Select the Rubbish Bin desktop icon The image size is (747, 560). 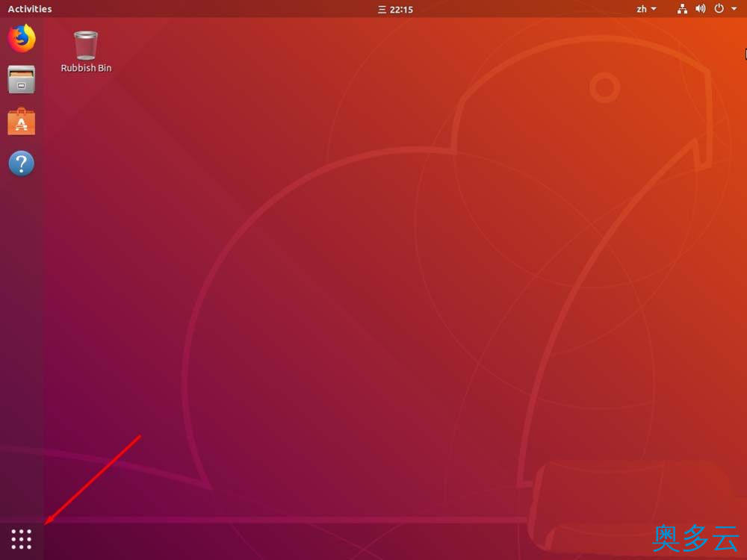(86, 52)
